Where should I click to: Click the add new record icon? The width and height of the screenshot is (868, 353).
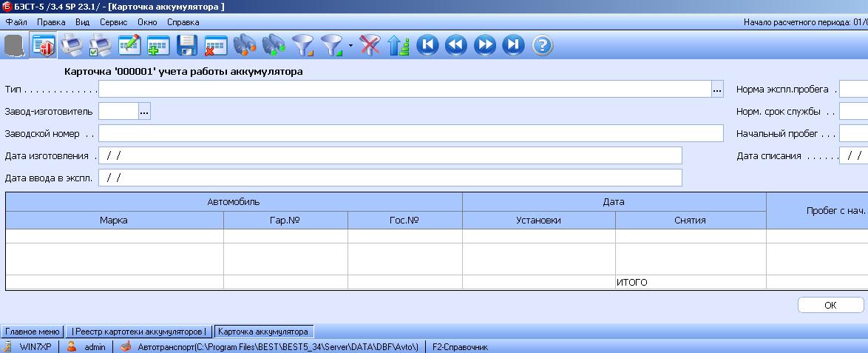[x=158, y=46]
